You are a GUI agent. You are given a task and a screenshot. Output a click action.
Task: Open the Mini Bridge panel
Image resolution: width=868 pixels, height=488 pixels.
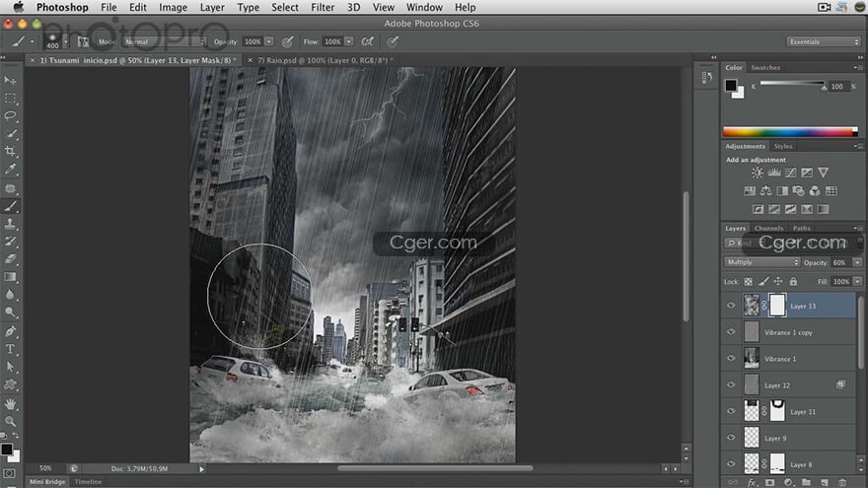click(47, 482)
